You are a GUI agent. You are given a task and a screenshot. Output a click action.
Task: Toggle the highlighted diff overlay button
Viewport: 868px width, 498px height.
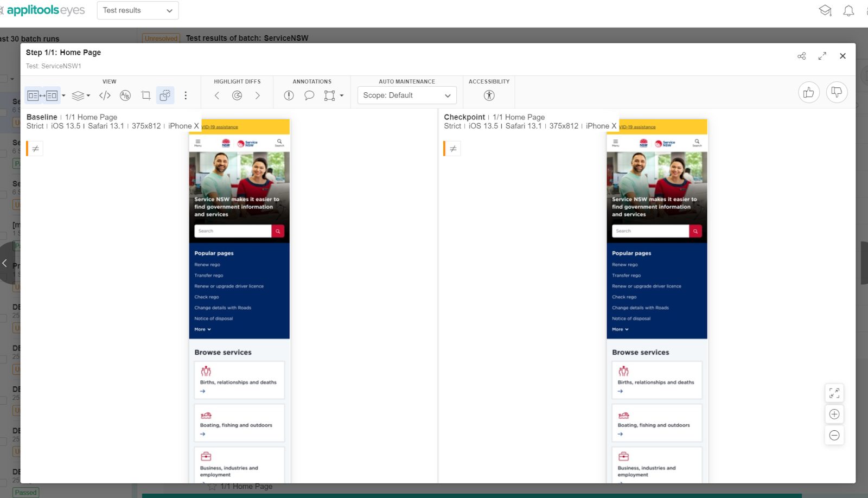165,95
